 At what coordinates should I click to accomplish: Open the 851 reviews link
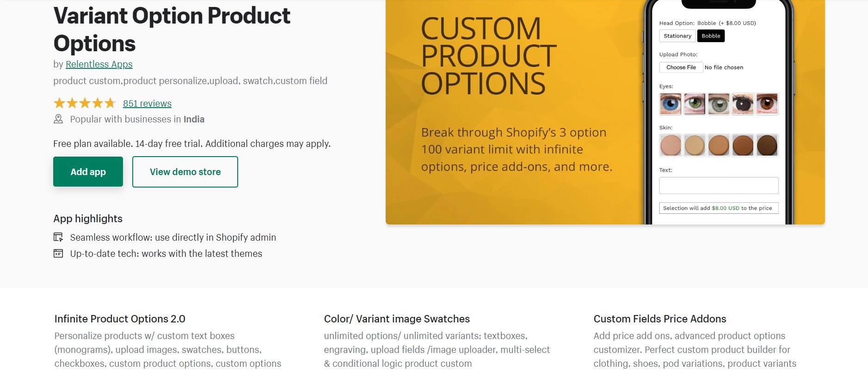coord(147,103)
